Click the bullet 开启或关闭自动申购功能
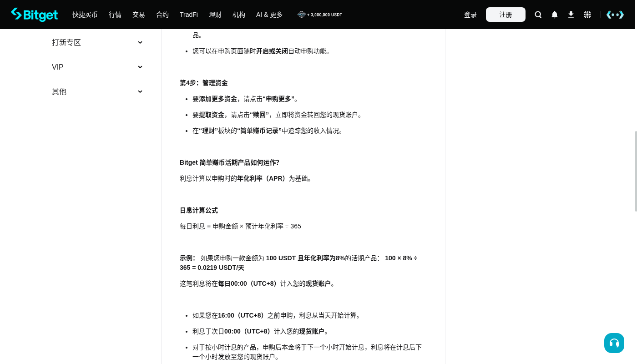 [x=263, y=51]
